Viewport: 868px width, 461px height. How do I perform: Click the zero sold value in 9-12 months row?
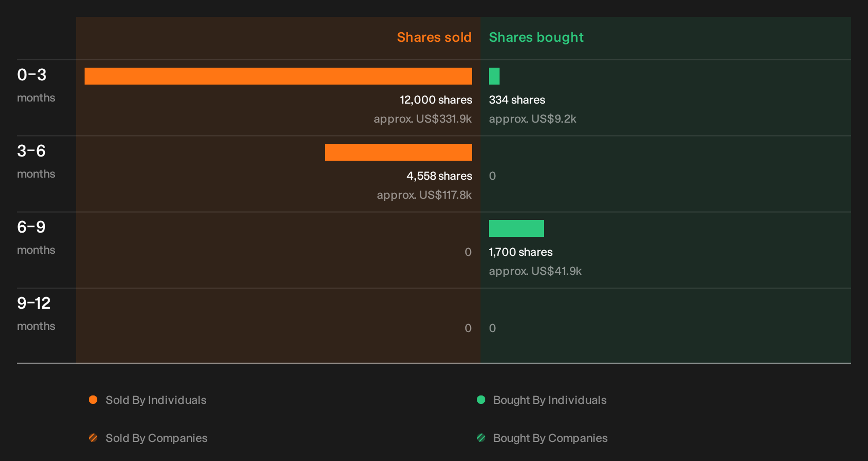(x=468, y=328)
